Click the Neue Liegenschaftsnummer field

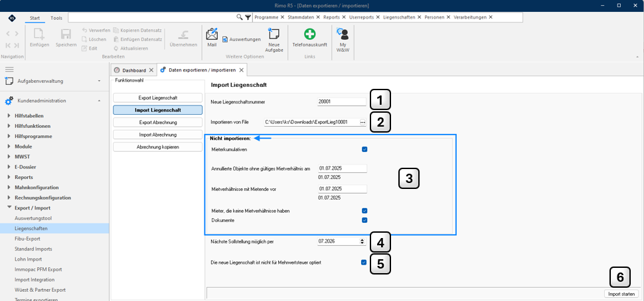(x=341, y=101)
